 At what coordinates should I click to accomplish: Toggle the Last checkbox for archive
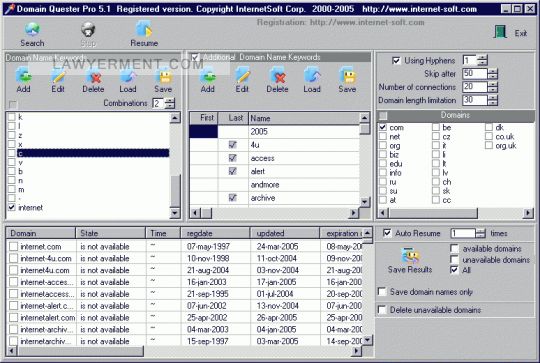[x=233, y=198]
